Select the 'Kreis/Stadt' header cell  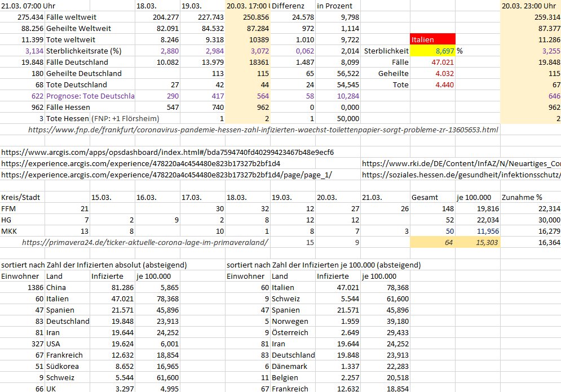23,197
